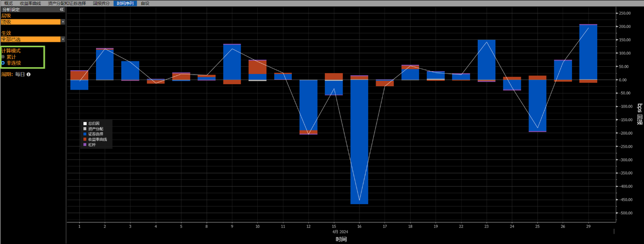Switch to the 概览 tab

click(8, 3)
